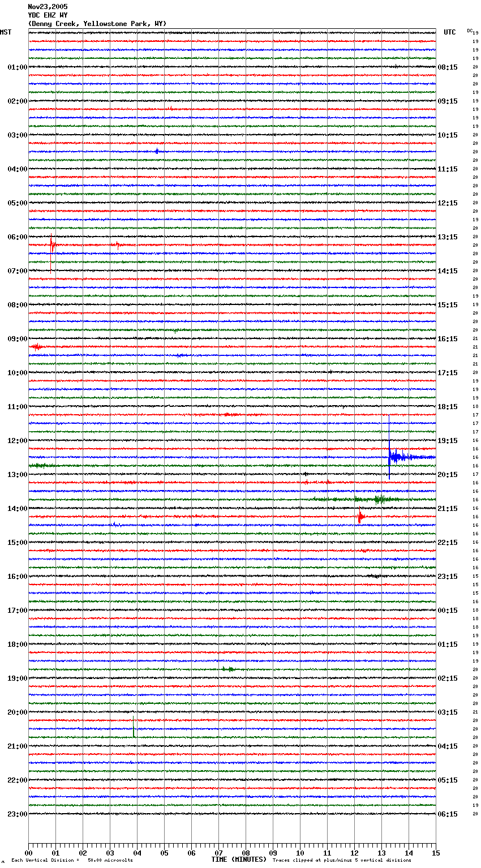Click the small blue blip on the 03:30 trace

[157, 151]
